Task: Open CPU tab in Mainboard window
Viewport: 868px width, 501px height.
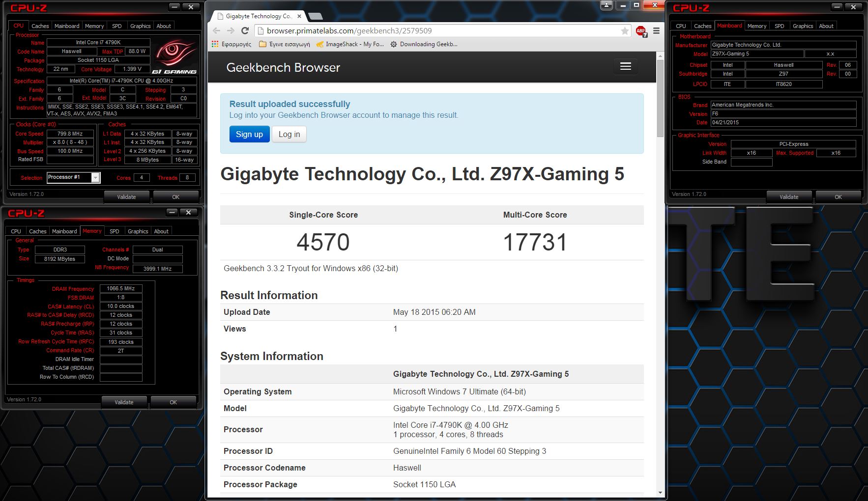Action: (x=681, y=26)
